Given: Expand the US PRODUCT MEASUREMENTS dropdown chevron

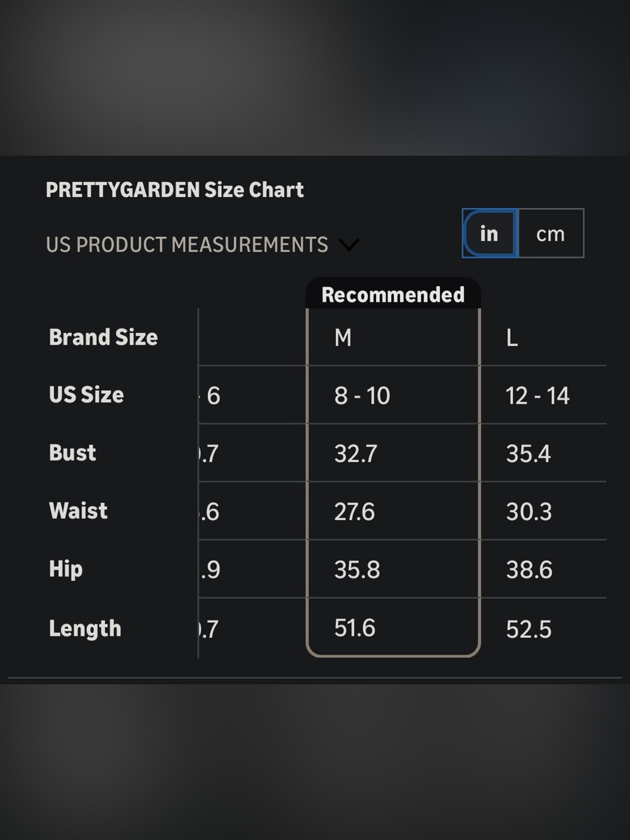Looking at the screenshot, I should click(349, 245).
